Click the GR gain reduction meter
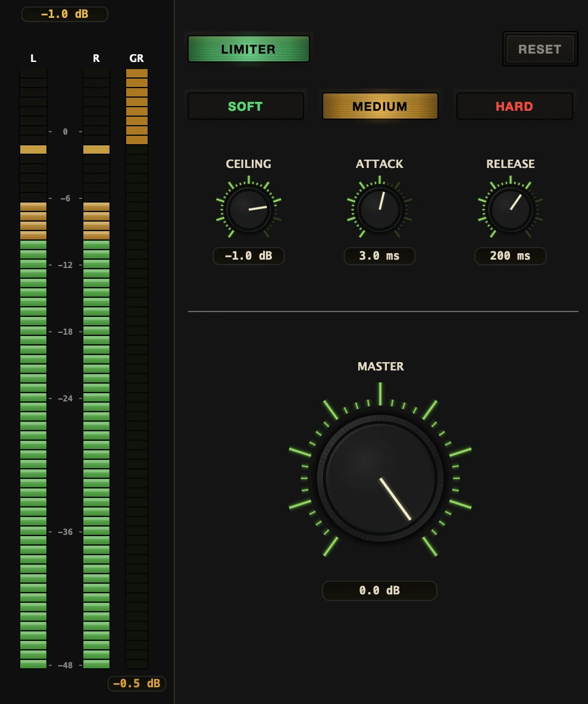Image resolution: width=588 pixels, height=704 pixels. click(137, 369)
